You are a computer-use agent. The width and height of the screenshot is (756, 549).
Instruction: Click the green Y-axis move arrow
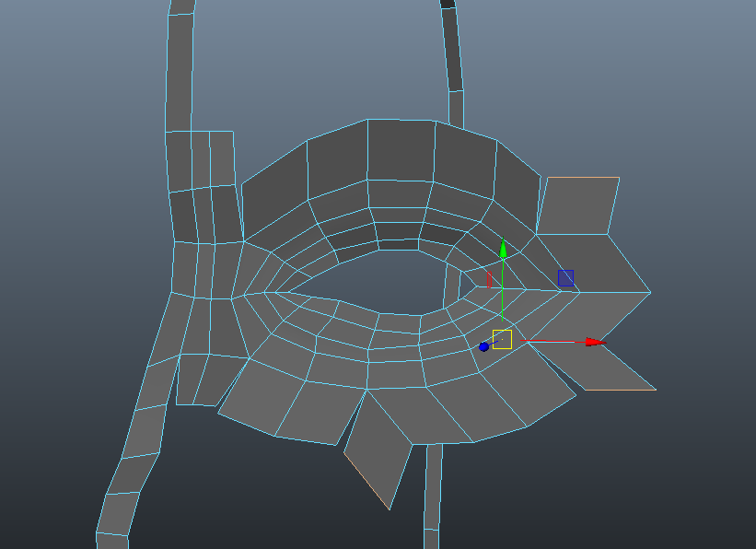click(x=503, y=250)
